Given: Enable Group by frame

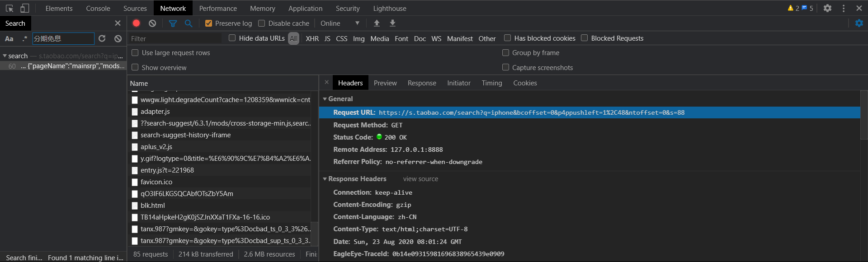Looking at the screenshot, I should pyautogui.click(x=505, y=53).
